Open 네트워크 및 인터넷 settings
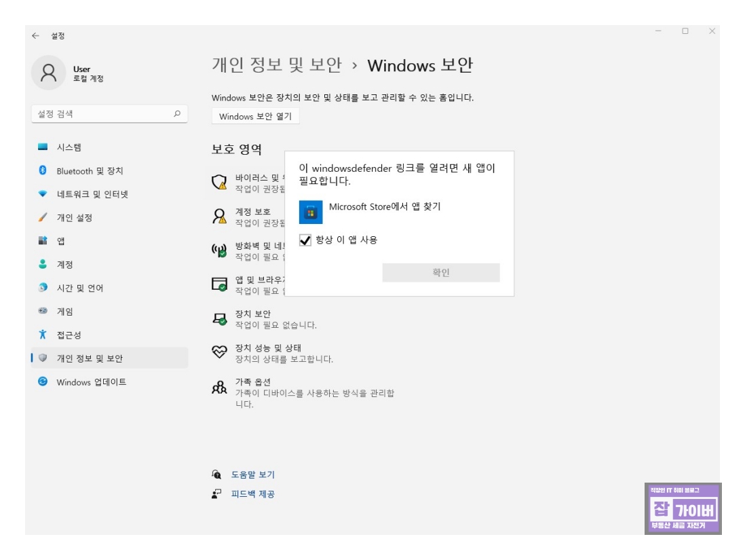 [x=110, y=194]
